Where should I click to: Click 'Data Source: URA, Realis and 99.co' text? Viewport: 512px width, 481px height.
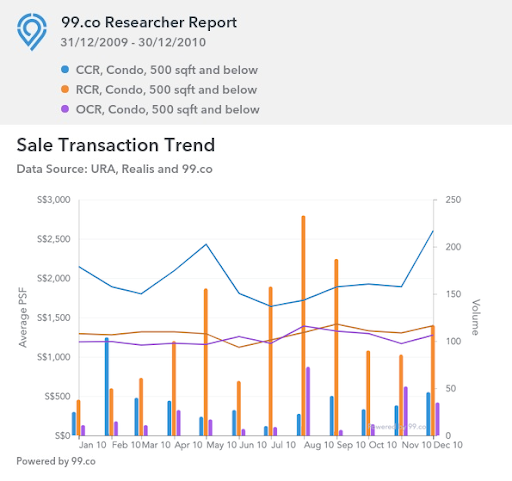pyautogui.click(x=114, y=169)
